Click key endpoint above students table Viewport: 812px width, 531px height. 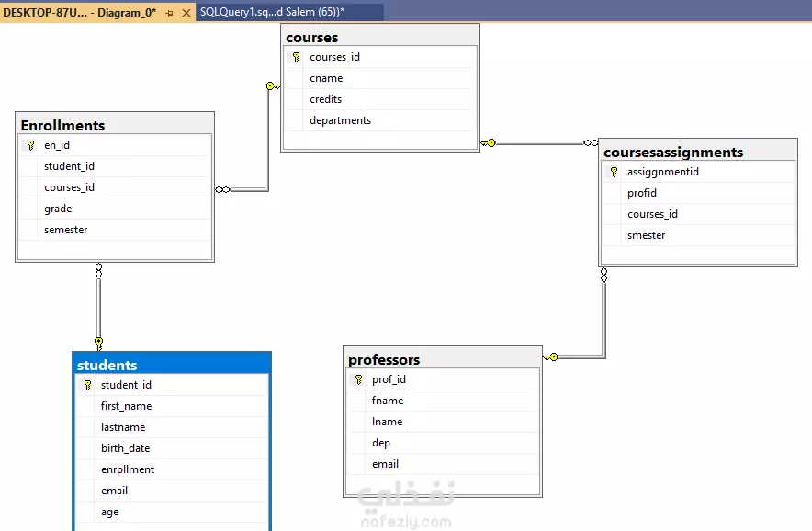tap(98, 344)
